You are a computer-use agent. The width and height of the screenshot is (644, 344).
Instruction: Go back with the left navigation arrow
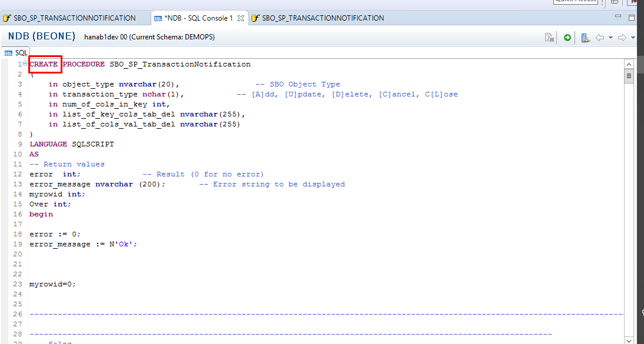click(x=600, y=38)
